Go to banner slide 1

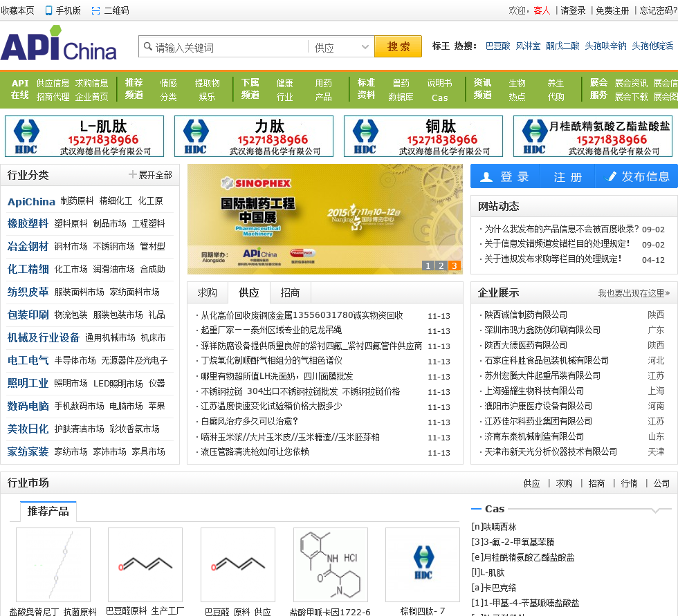click(x=428, y=265)
